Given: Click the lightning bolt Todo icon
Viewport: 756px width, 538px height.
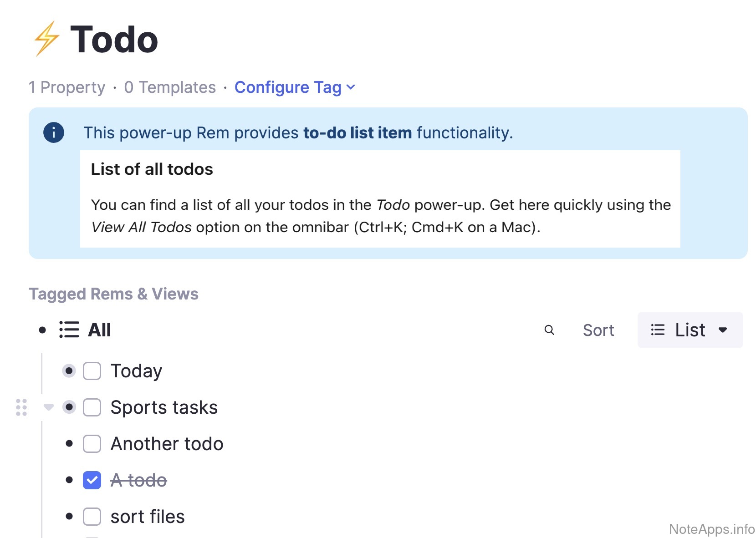Looking at the screenshot, I should point(46,39).
